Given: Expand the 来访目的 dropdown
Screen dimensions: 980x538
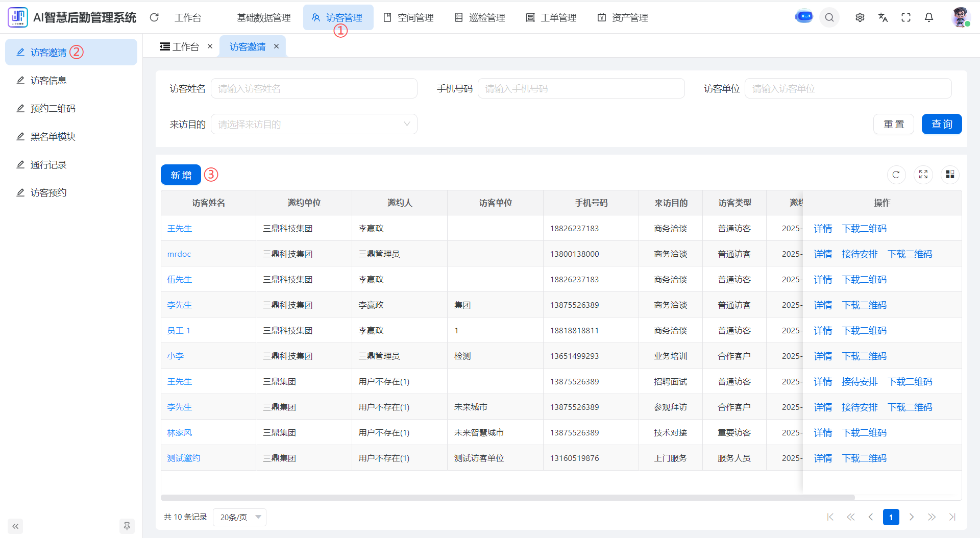Looking at the screenshot, I should (x=314, y=124).
